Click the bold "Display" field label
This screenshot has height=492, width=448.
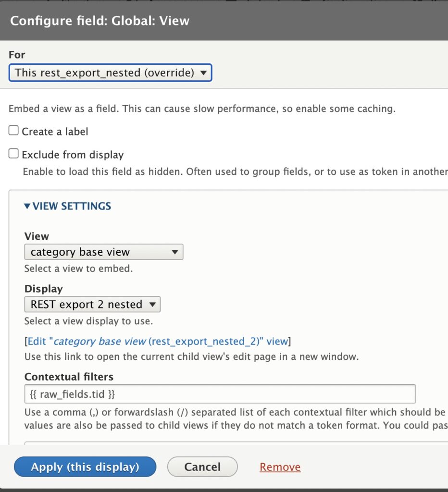point(43,289)
